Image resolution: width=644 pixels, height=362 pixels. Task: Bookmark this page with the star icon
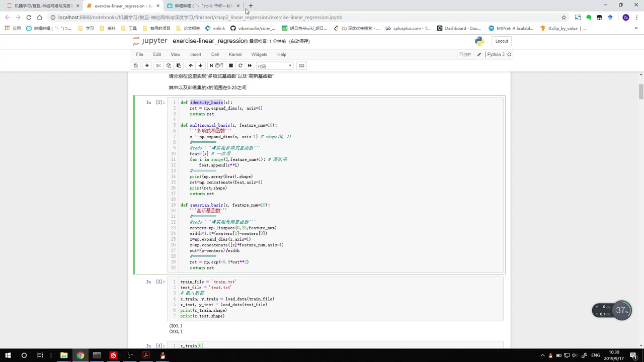tap(563, 17)
